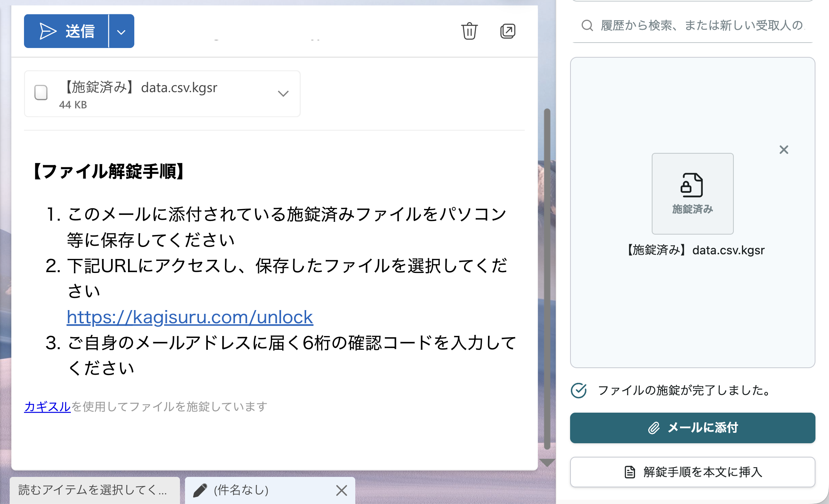Click the pencil icon on the draft tab
The height and width of the screenshot is (504, 829).
click(x=200, y=490)
